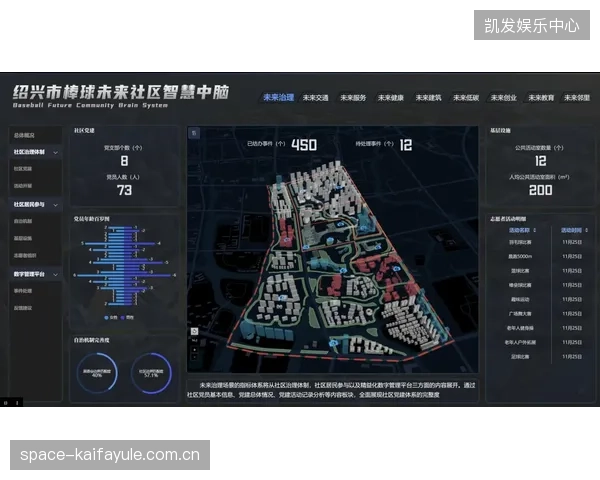Sort the table by 活动时间 sort icon
Viewport: 600px width, 480px height.
pyautogui.click(x=587, y=230)
